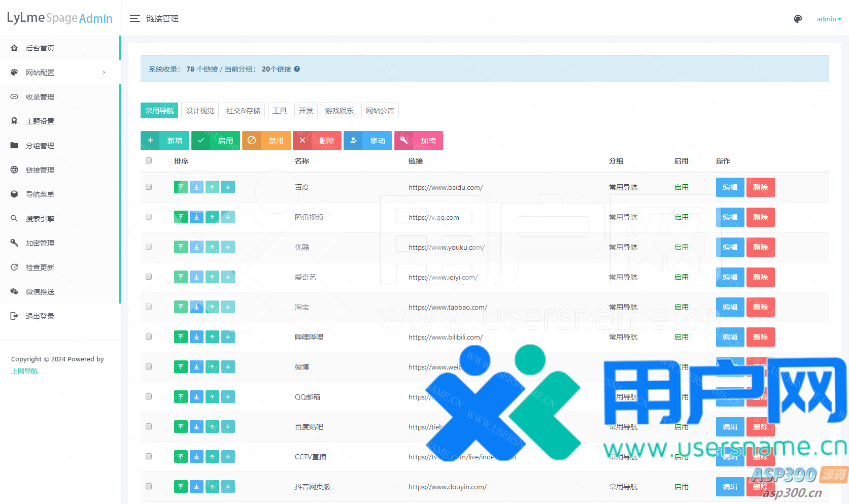Viewport: 849px width, 504px height.
Task: Open 加密管理 sidebar entry
Action: pyautogui.click(x=60, y=243)
